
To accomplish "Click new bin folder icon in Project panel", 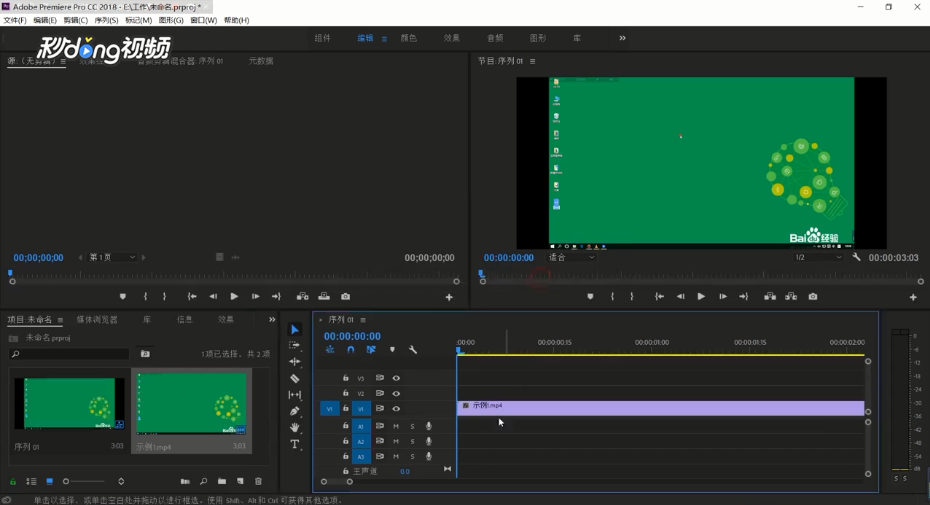I will pos(222,481).
